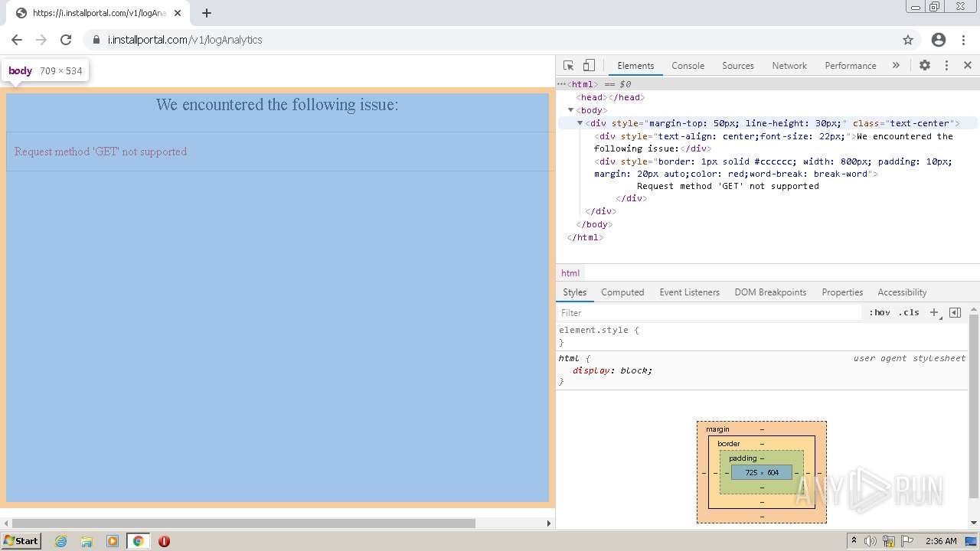
Task: Click the element.style rule block
Action: [x=762, y=336]
